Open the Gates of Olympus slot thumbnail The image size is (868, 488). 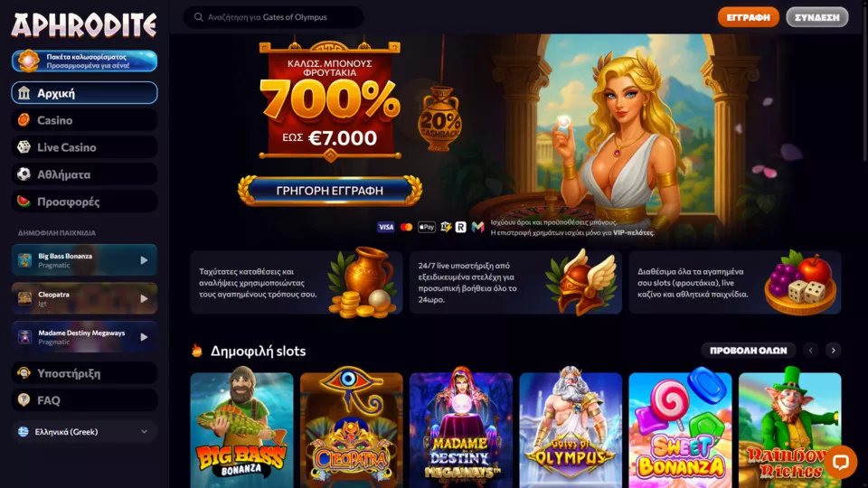coord(571,430)
